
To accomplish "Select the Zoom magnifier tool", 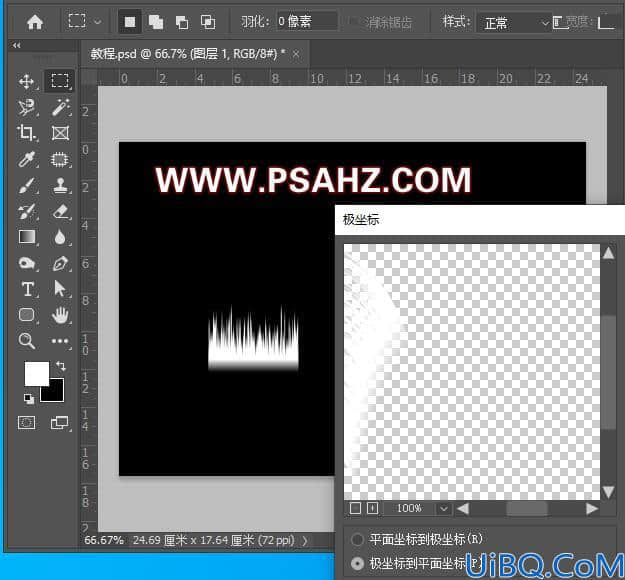I will 26,341.
